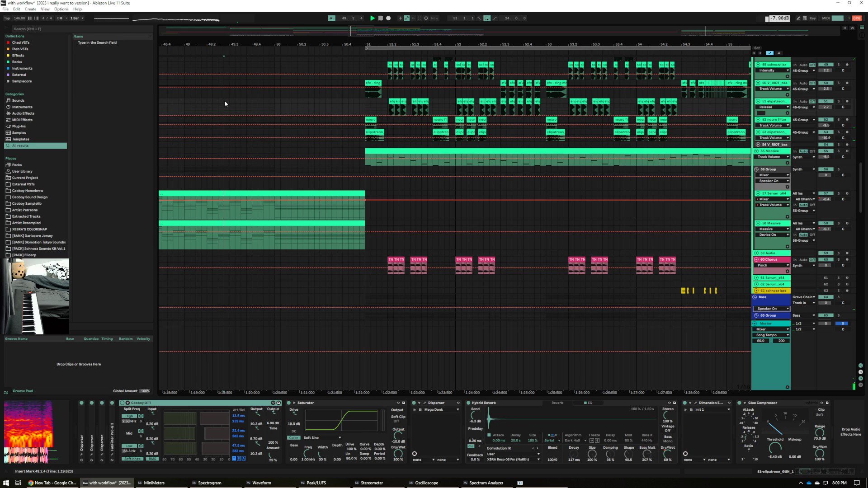Toggle track 52 activator button
The width and height of the screenshot is (868, 488).
point(826,120)
